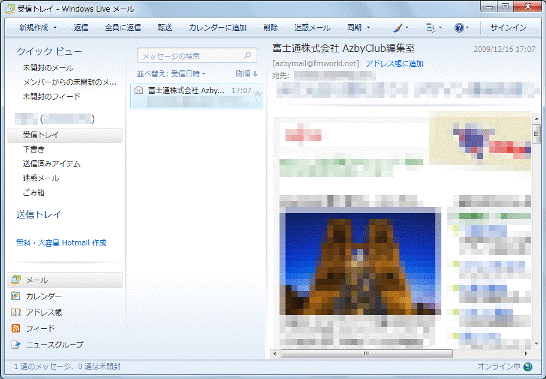This screenshot has height=379, width=546.
Task: Click 転送 to forward message
Action: tap(165, 28)
